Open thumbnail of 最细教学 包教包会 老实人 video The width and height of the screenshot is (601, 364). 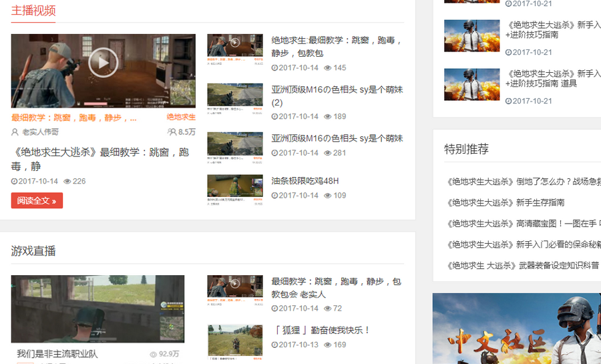point(235,291)
